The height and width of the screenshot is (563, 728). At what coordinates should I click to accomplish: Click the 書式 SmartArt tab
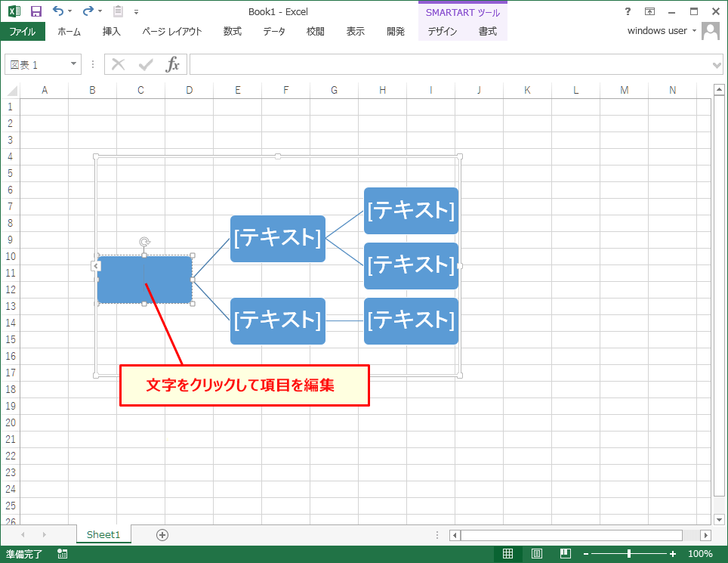click(x=487, y=32)
